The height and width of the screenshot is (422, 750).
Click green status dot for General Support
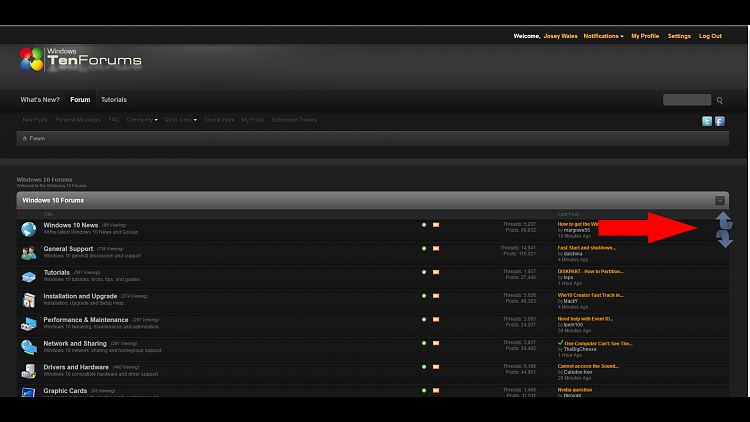tap(424, 248)
